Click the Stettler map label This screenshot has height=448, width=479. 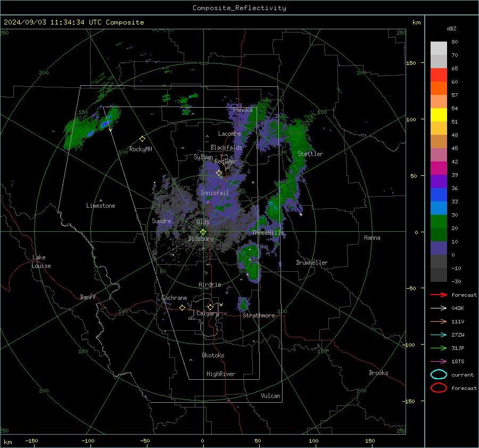(310, 154)
